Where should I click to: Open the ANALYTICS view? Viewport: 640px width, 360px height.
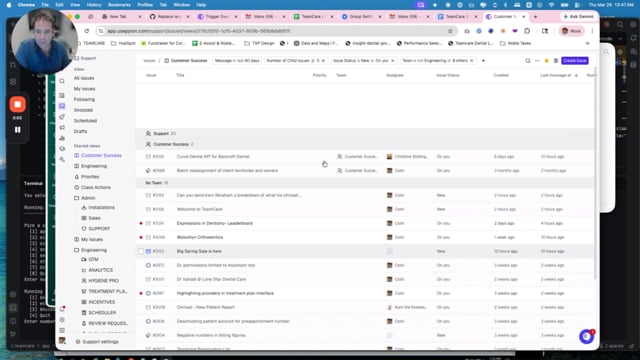[x=100, y=270]
